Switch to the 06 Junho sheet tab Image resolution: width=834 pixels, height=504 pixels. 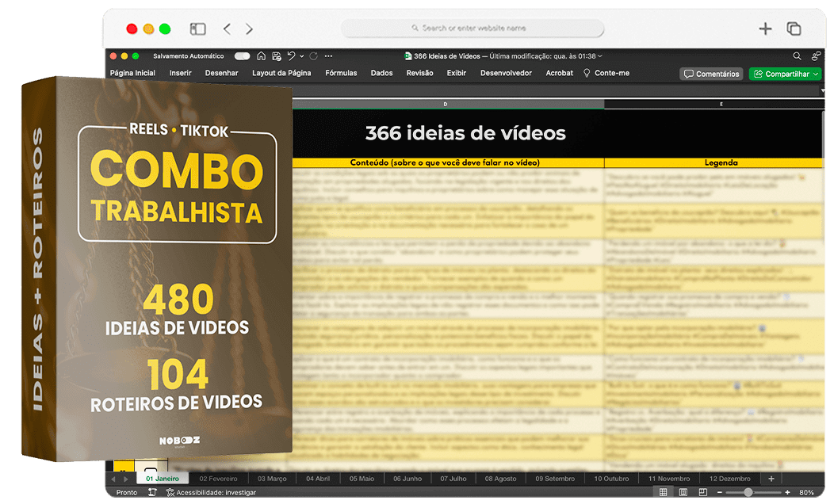(407, 479)
